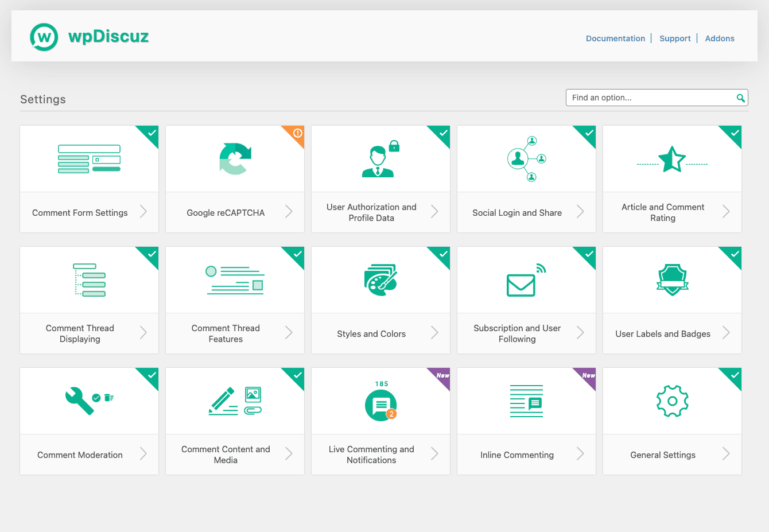
Task: Click the chevron beside Subscription and User Following
Action: pos(581,333)
